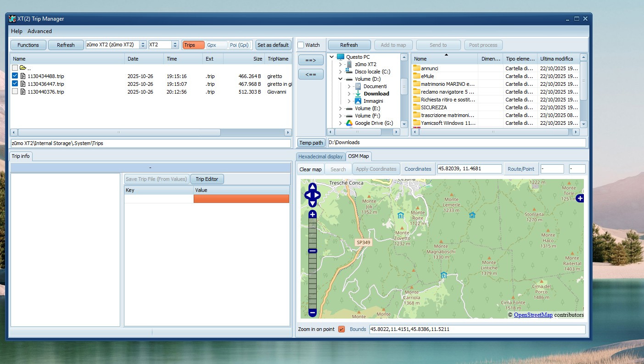Click the orange Value cell
Image resolution: width=644 pixels, height=364 pixels.
click(x=241, y=199)
